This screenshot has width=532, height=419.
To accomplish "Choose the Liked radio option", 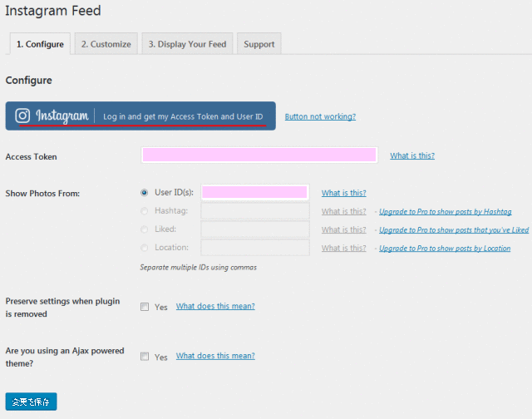I will [x=145, y=229].
